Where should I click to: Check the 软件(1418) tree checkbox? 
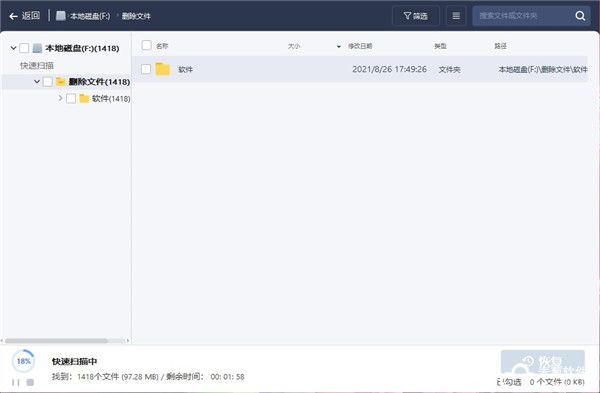pyautogui.click(x=71, y=98)
